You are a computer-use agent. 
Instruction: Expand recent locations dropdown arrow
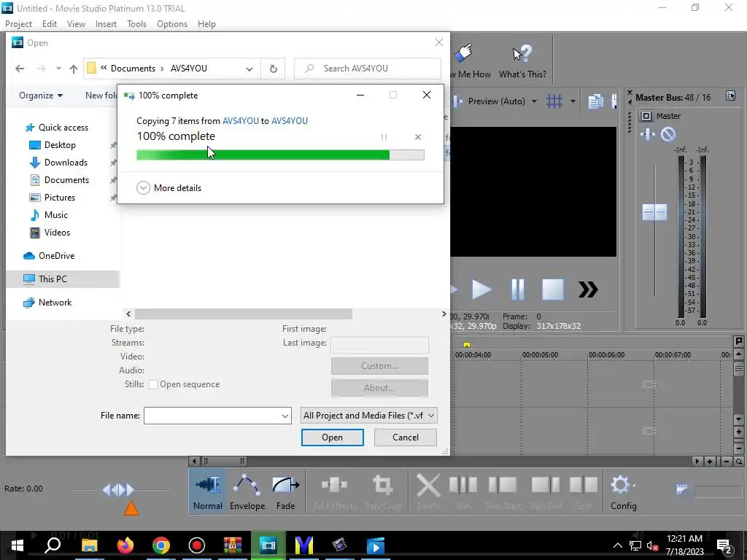click(x=58, y=69)
